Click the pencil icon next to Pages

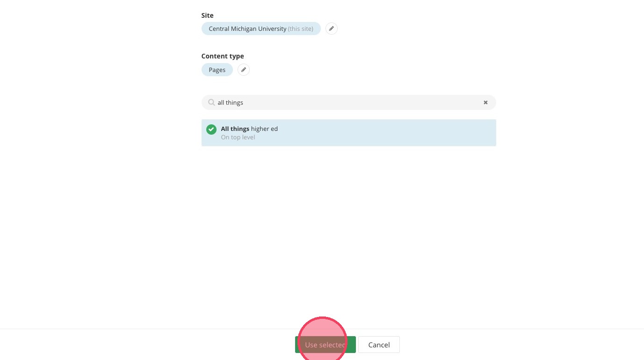point(243,70)
